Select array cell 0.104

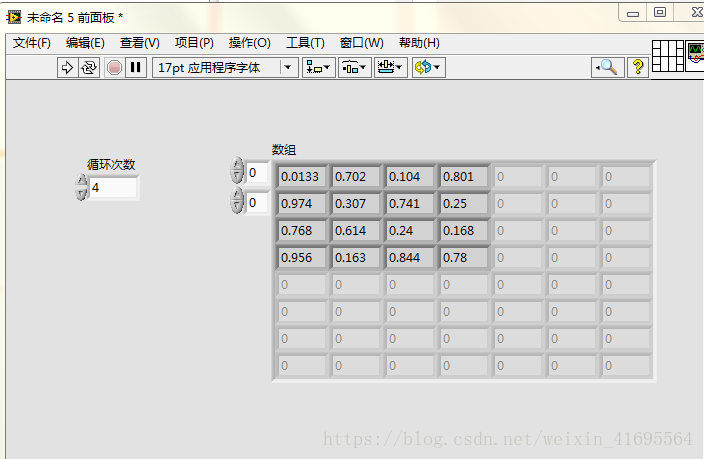409,177
